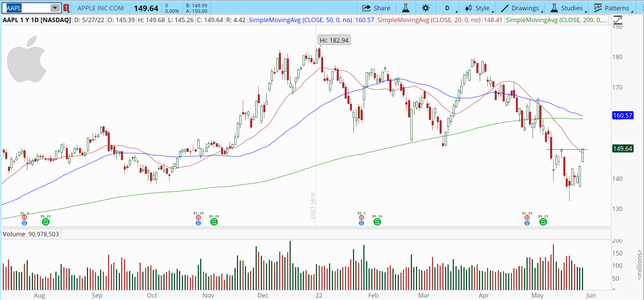This screenshot has width=644, height=300.
Task: Click the 148.41 moving average value
Action: tap(493, 20)
